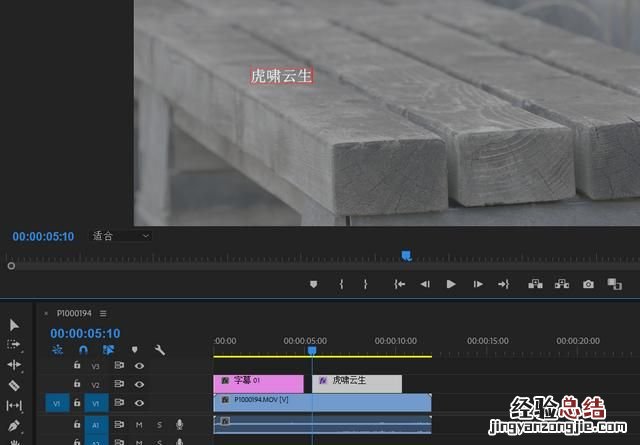This screenshot has width=640, height=445.
Task: Click Export Frame camera icon
Action: pos(588,284)
